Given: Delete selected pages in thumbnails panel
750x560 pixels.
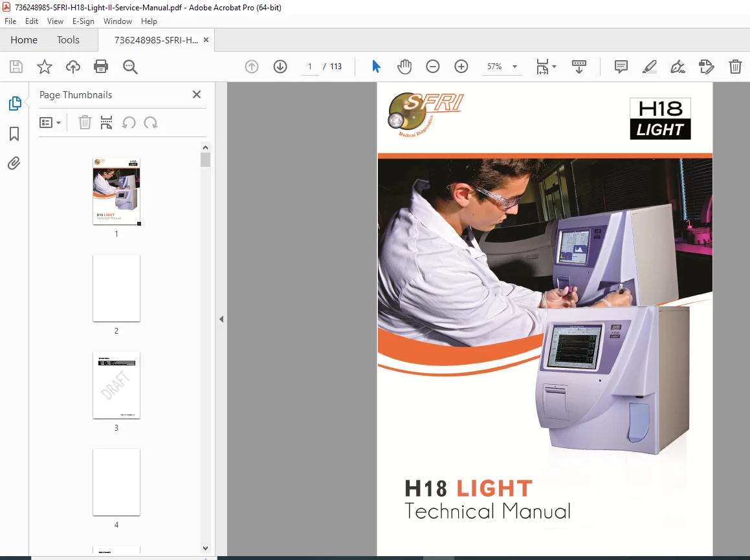Looking at the screenshot, I should (x=85, y=123).
